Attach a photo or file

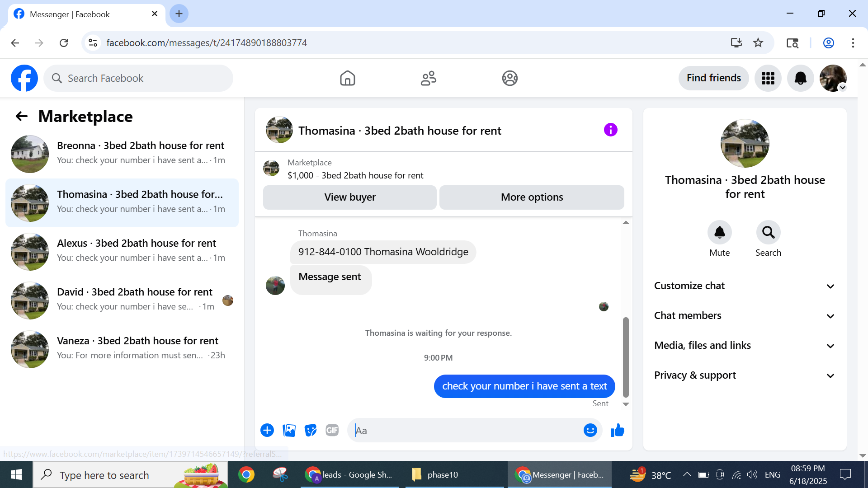click(289, 430)
